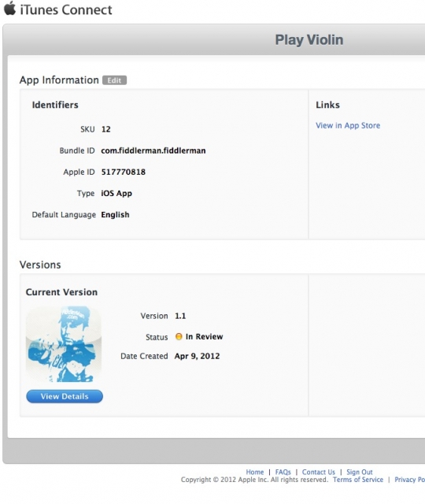This screenshot has height=504, width=425.
Task: Open the Terms of Service link
Action: tap(358, 480)
